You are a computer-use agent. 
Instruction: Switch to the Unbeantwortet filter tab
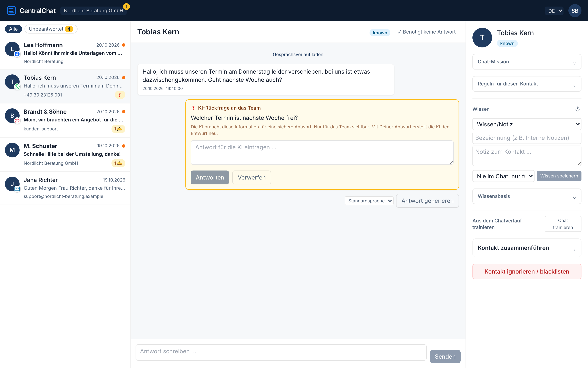click(x=51, y=29)
